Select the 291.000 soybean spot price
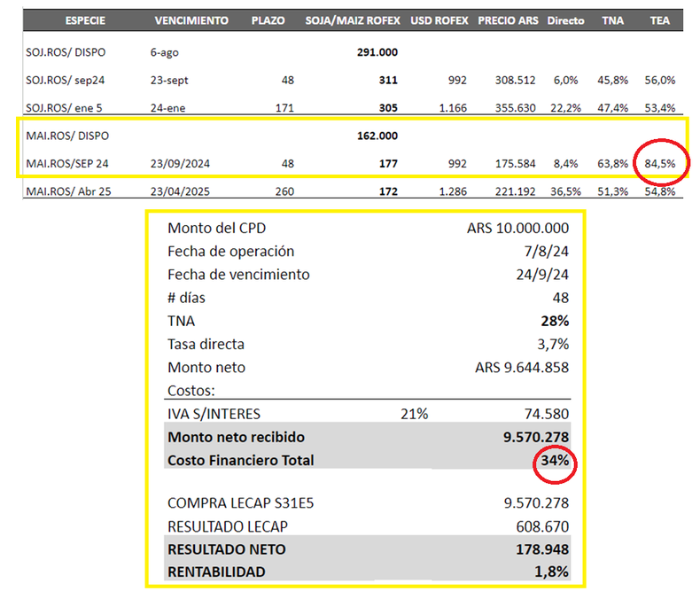The image size is (700, 599). 377,52
